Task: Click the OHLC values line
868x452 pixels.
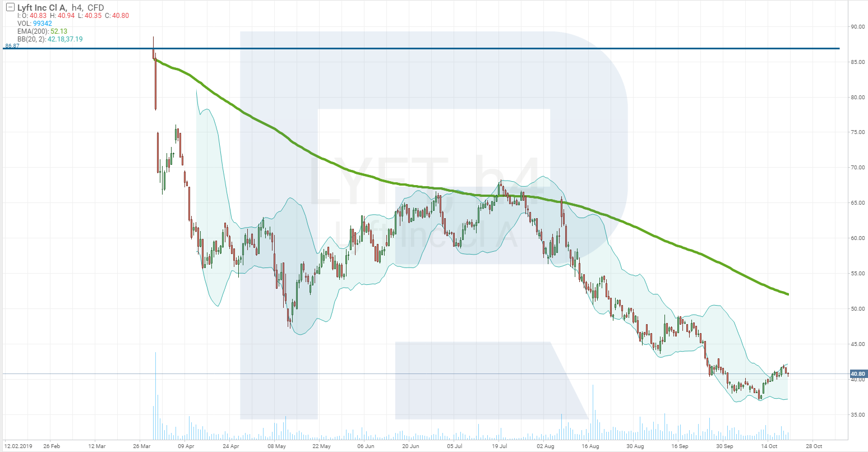Action: [73, 16]
